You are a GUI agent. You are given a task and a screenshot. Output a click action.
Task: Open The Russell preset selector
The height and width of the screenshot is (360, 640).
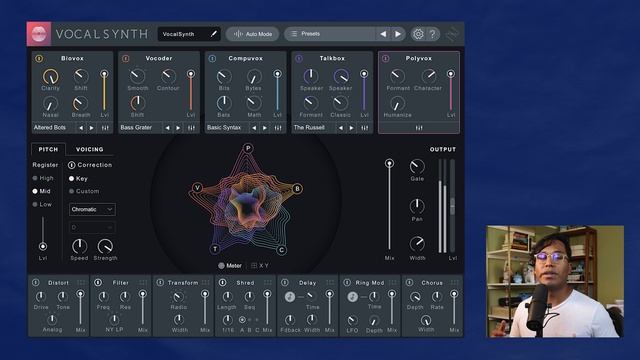313,128
